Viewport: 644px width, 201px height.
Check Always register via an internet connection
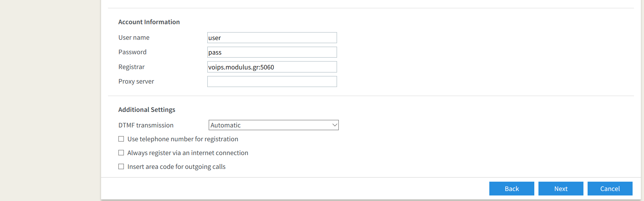[x=121, y=153]
